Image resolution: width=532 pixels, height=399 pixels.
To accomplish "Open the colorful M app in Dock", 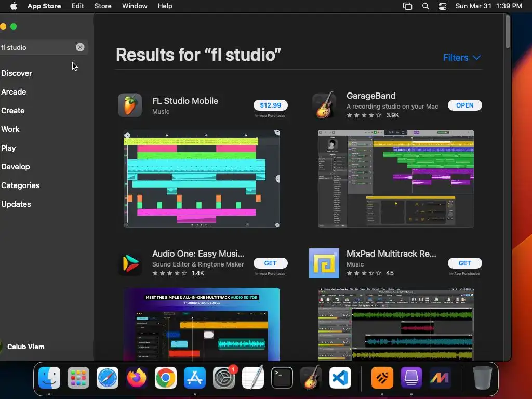I will click(440, 378).
